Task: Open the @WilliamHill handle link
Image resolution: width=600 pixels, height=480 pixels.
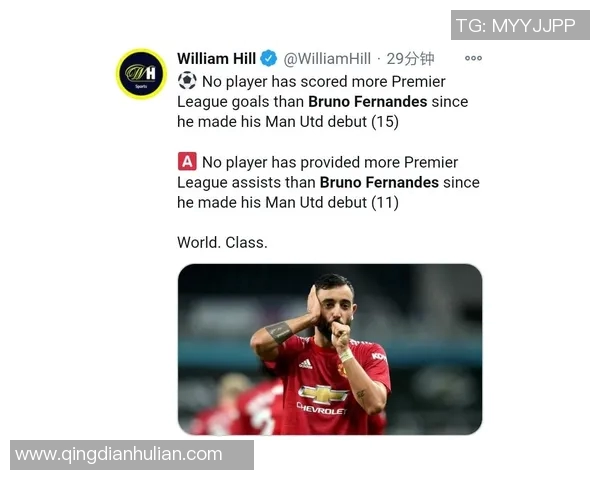Action: tap(327, 59)
